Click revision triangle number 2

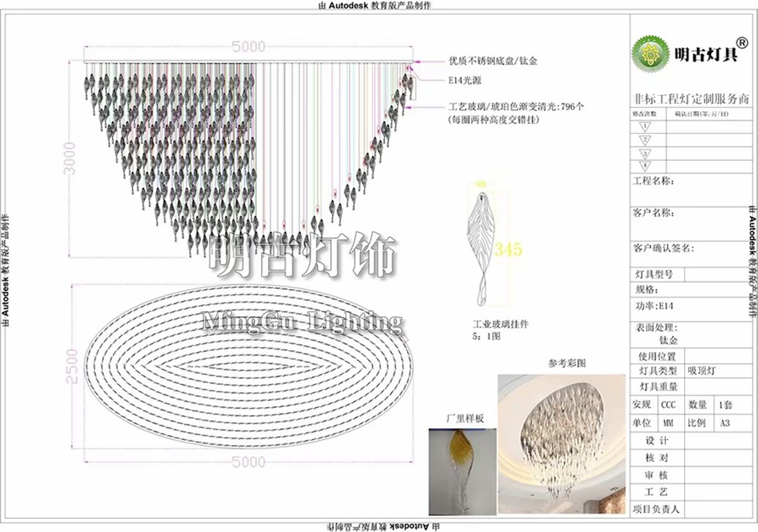(645, 141)
